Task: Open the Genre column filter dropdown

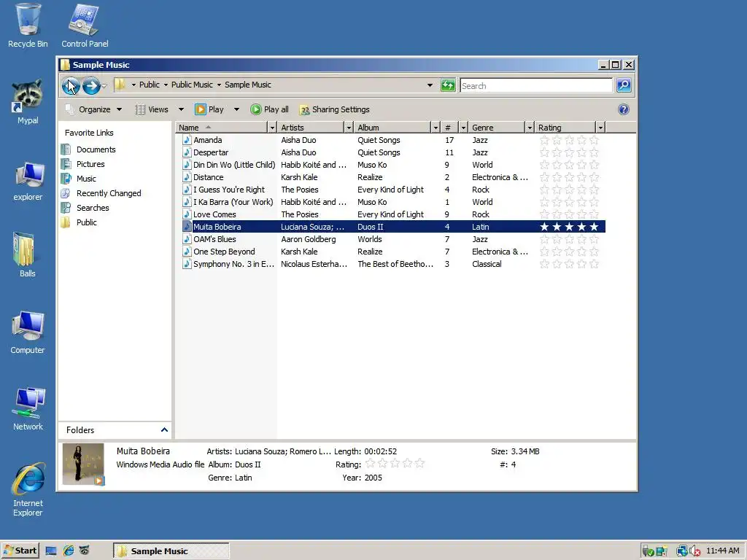Action: pyautogui.click(x=530, y=128)
